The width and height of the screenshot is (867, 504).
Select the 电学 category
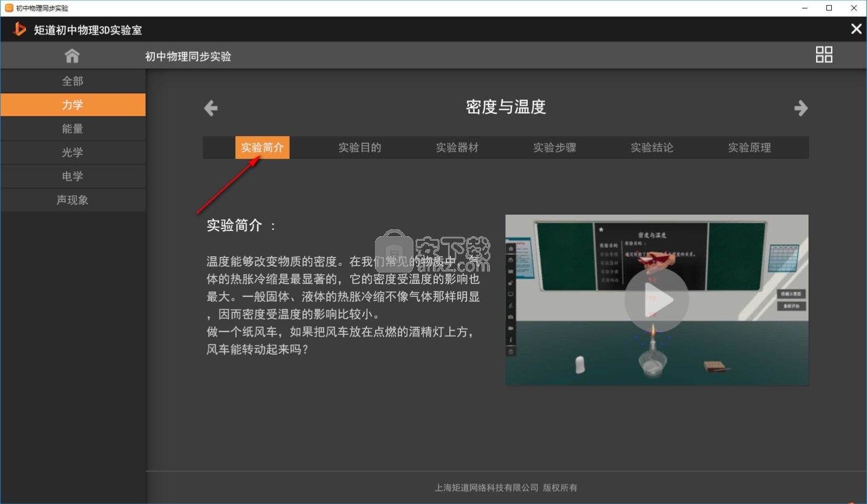[x=73, y=177]
